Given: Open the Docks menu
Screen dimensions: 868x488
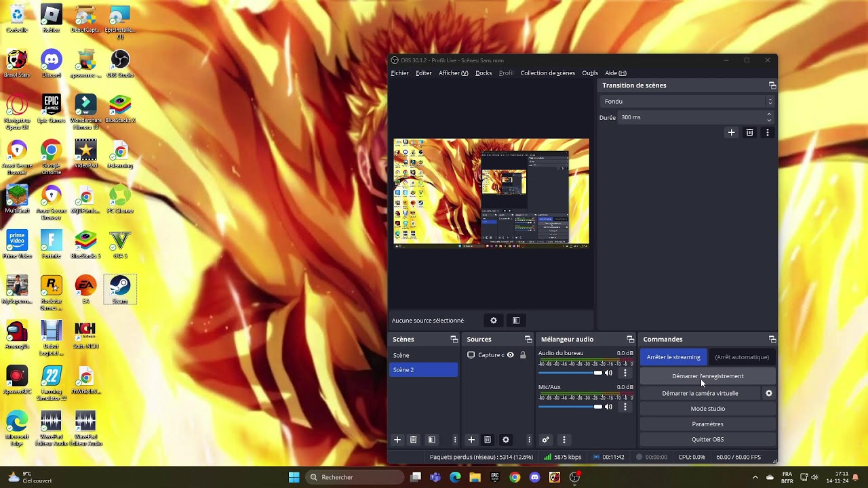Looking at the screenshot, I should click(x=484, y=73).
